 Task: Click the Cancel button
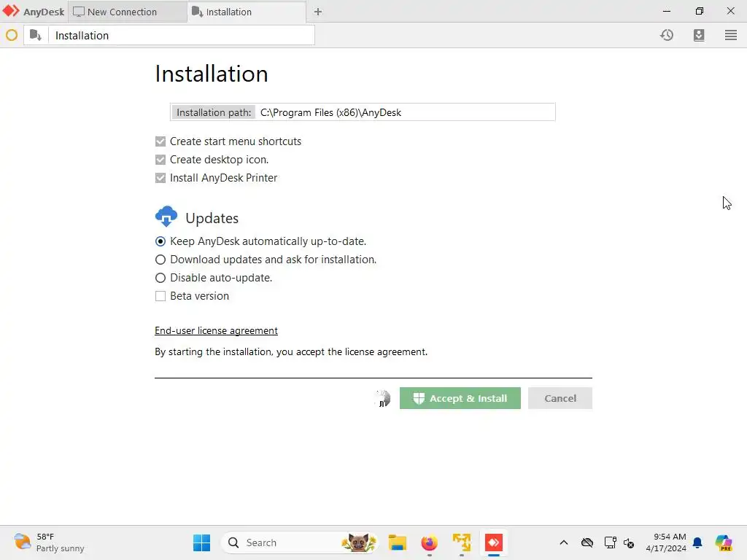click(x=560, y=398)
